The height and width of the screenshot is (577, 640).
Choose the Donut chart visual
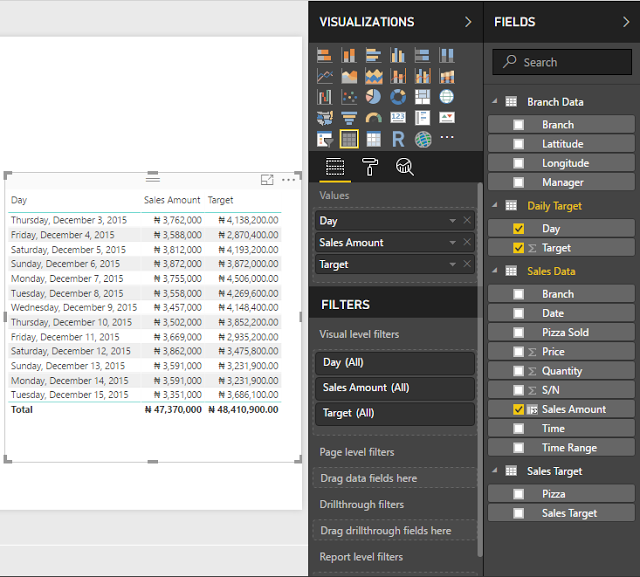(398, 97)
